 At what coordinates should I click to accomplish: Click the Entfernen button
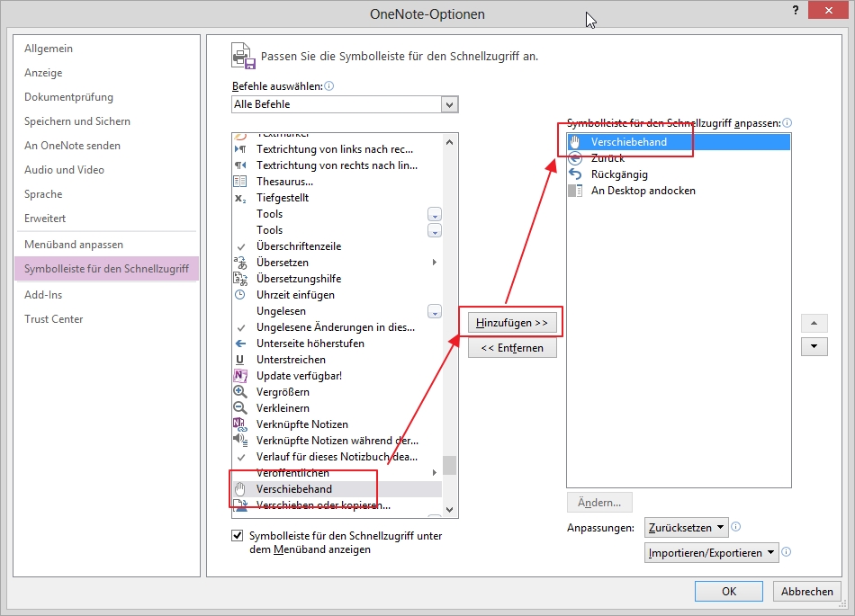click(511, 347)
